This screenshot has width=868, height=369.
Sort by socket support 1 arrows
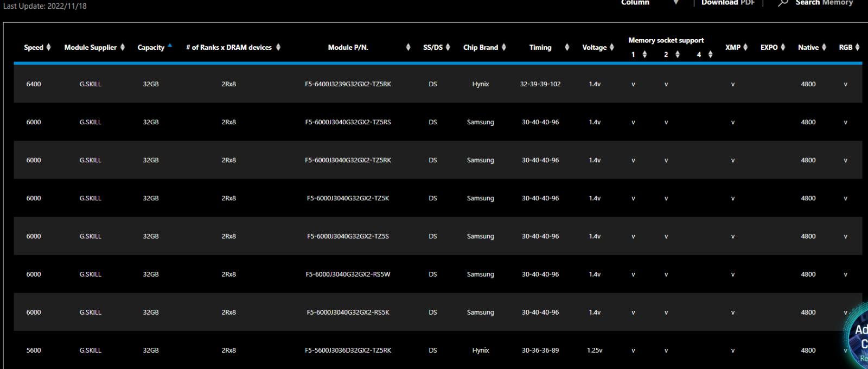point(644,54)
